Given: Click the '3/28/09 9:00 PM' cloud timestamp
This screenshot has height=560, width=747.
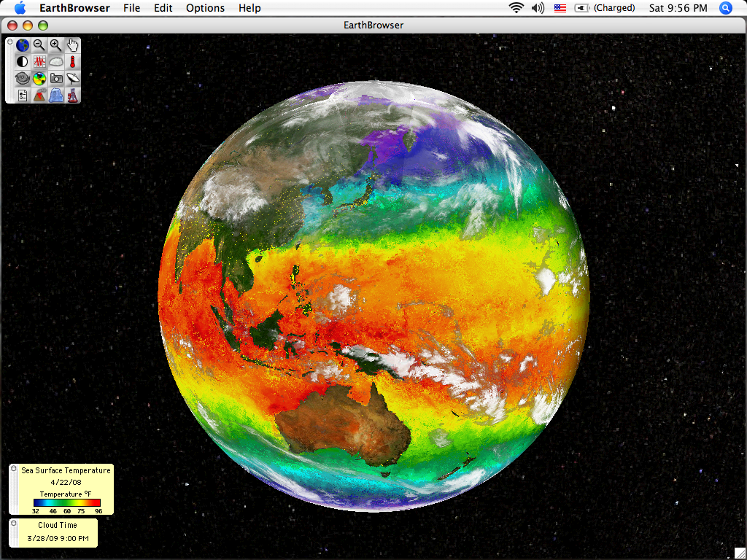Looking at the screenshot, I should pos(58,539).
